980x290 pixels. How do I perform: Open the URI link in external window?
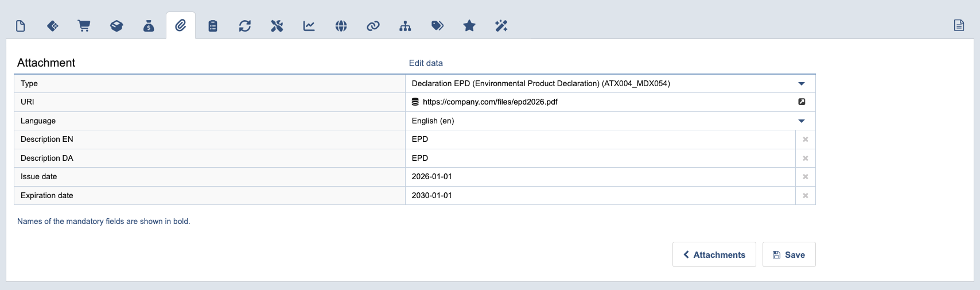(802, 102)
